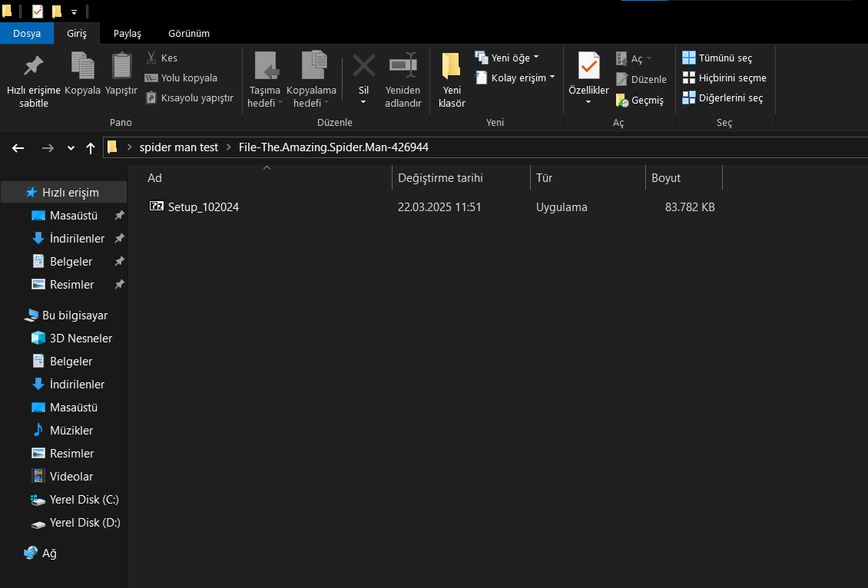Create new folder with Yeni klasör
Image resolution: width=868 pixels, height=588 pixels.
pyautogui.click(x=452, y=80)
